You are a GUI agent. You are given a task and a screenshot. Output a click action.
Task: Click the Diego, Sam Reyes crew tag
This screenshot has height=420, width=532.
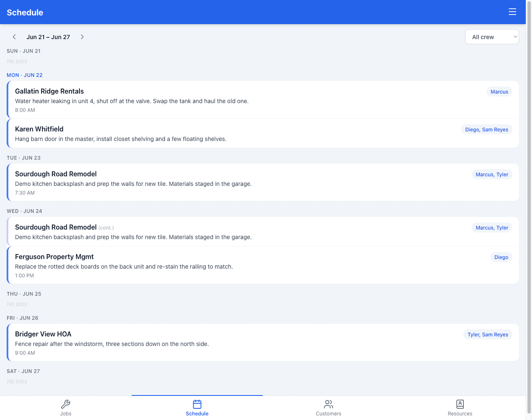487,130
